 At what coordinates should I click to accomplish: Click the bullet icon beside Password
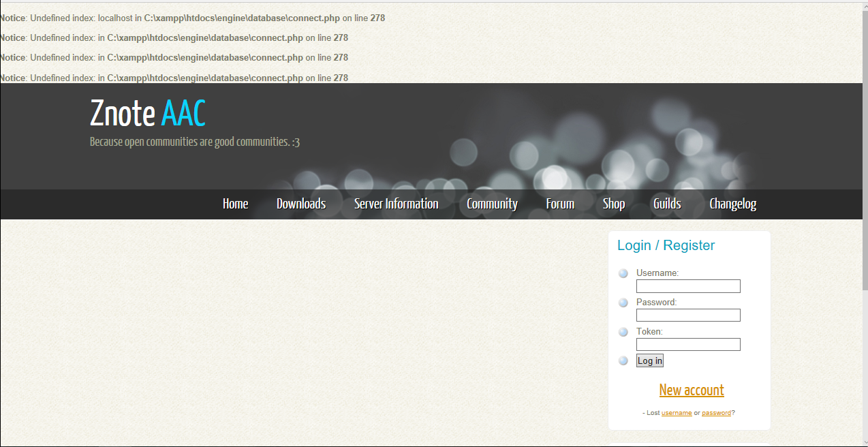[623, 303]
